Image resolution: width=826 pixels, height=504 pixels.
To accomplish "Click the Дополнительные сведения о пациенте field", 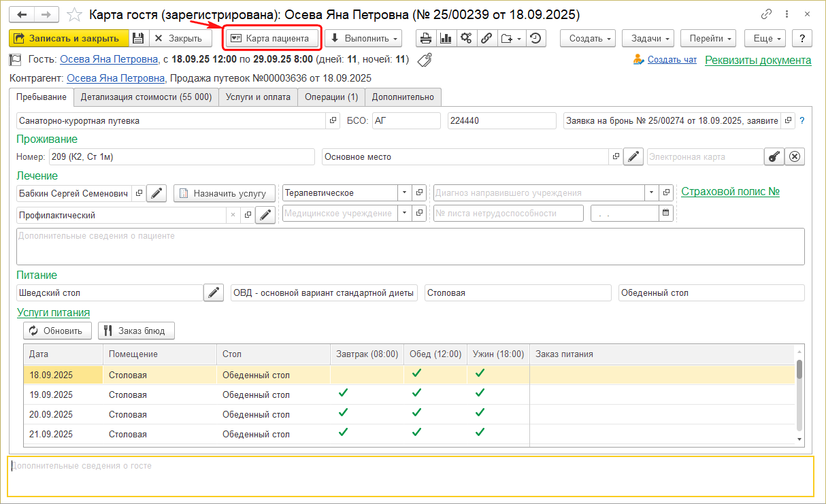I will point(410,246).
